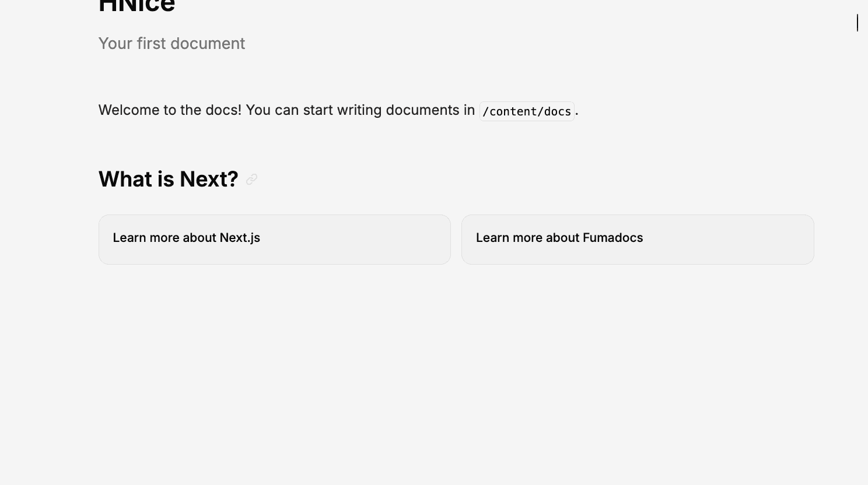Click the word "Learn" in the Next.js card

point(129,238)
